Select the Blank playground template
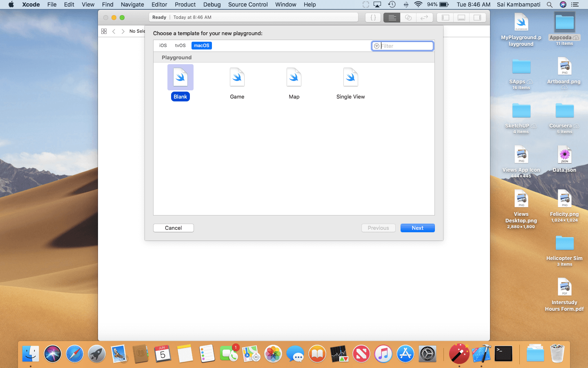 pos(180,78)
